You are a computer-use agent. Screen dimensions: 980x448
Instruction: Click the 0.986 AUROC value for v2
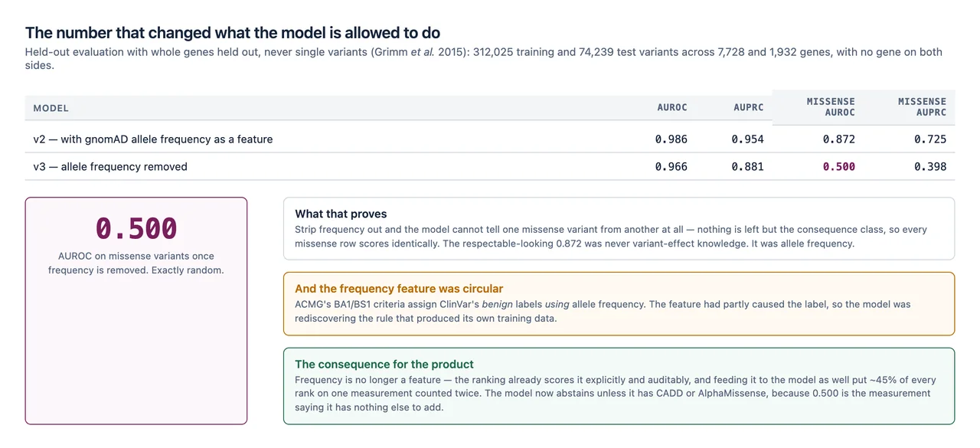pos(671,139)
